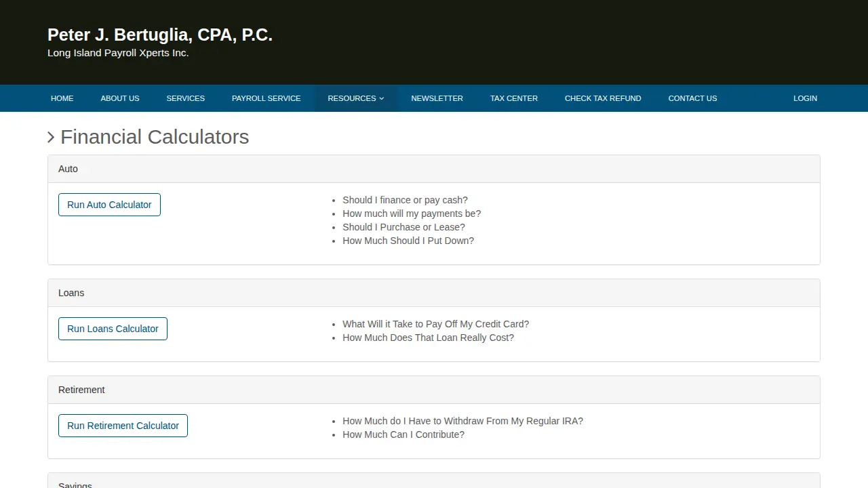Run the Retirement Calculator

[123, 426]
